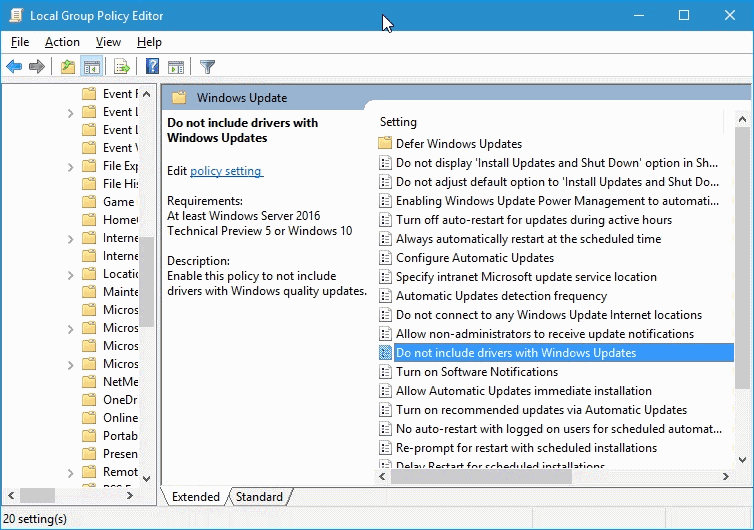
Task: Select Do not display 'Install Updates and Shut Down' setting
Action: 557,163
